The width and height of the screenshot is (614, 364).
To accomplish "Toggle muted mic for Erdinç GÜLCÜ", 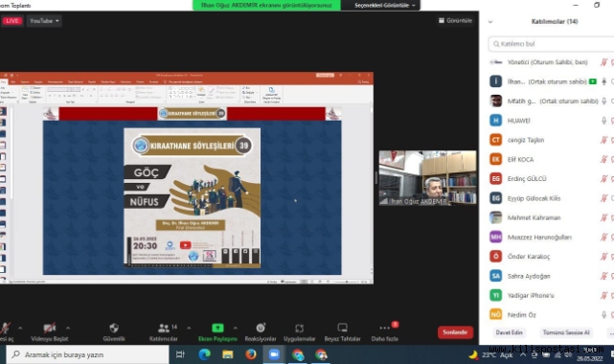I will pyautogui.click(x=603, y=178).
